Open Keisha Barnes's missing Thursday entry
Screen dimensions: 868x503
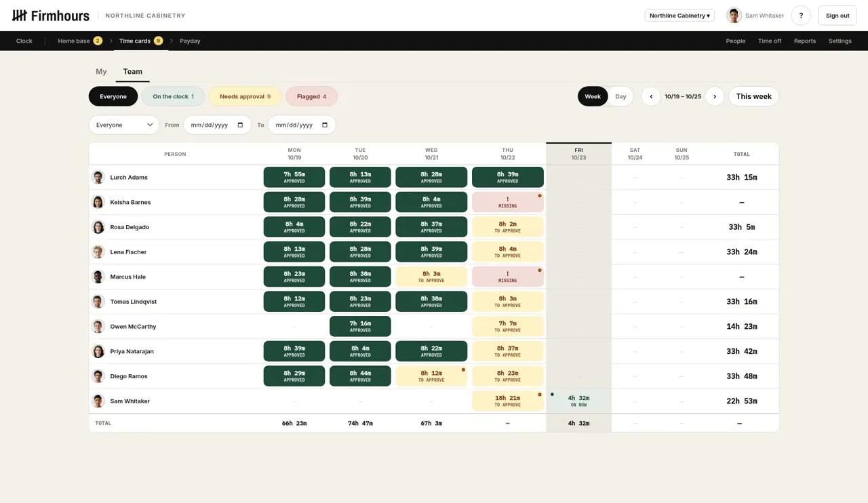click(x=508, y=202)
